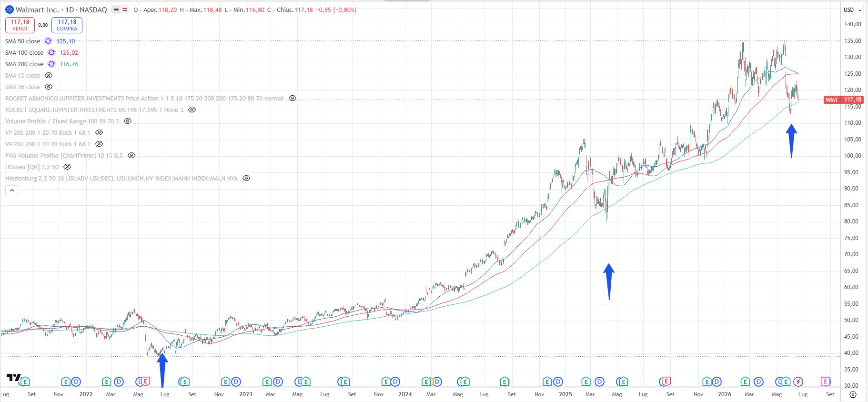
Task: Select the Hindenburg indicator label
Action: coord(121,178)
